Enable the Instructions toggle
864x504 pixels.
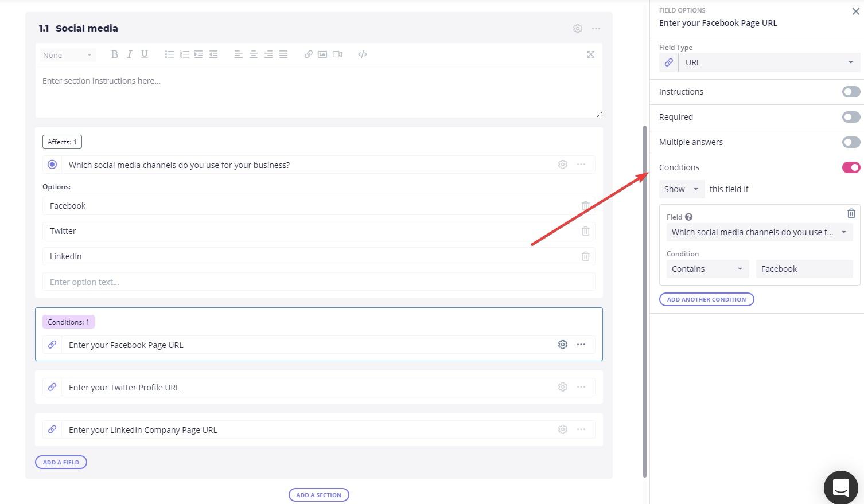tap(851, 92)
